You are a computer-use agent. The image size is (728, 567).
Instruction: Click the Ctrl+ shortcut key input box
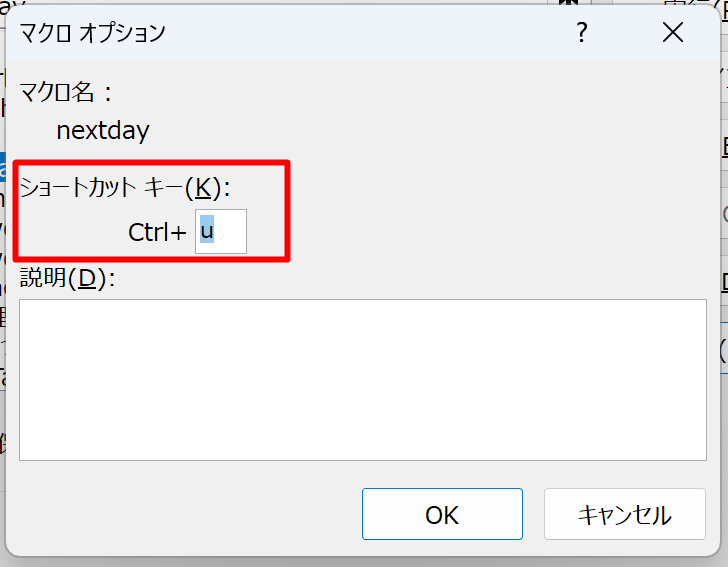coord(221,231)
